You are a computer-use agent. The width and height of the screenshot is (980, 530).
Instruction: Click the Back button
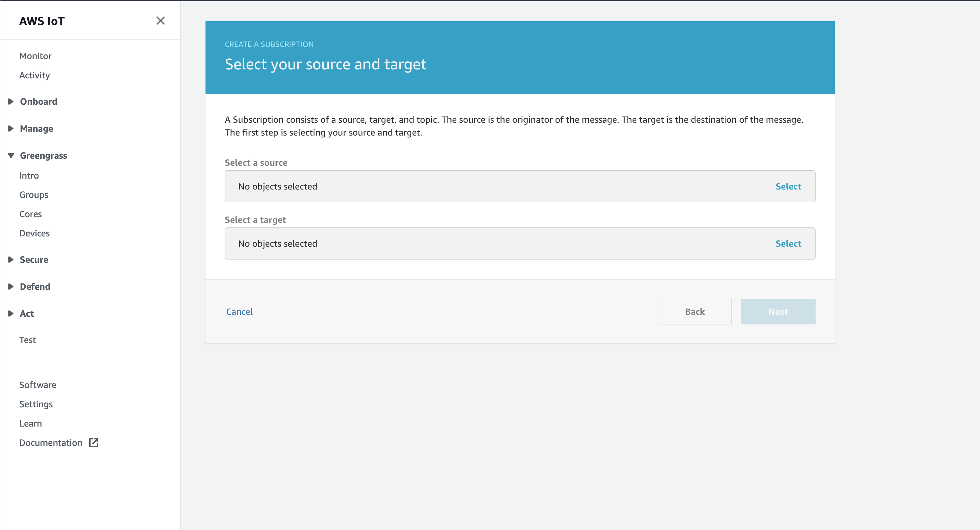click(x=695, y=312)
